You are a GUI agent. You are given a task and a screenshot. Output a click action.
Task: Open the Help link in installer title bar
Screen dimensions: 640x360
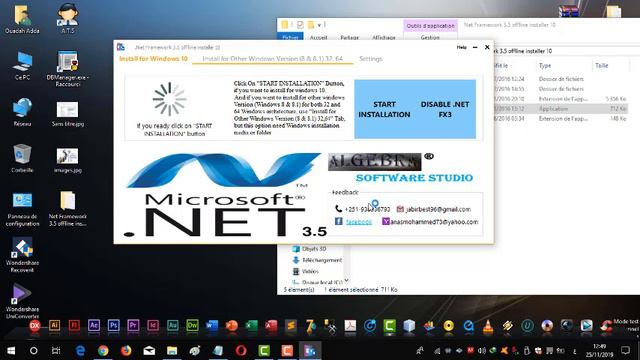point(461,47)
